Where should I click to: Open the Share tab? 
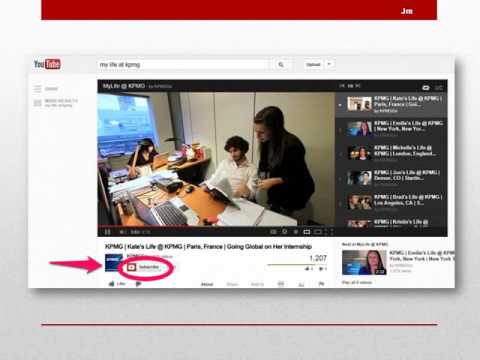pyautogui.click(x=232, y=284)
